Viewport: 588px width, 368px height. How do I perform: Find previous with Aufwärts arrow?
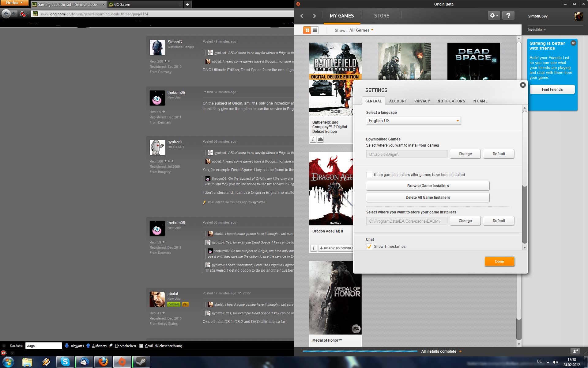[x=96, y=346]
